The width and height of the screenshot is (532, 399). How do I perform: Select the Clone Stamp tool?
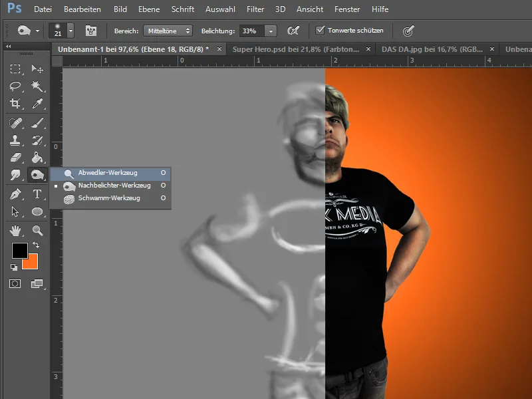pos(15,140)
